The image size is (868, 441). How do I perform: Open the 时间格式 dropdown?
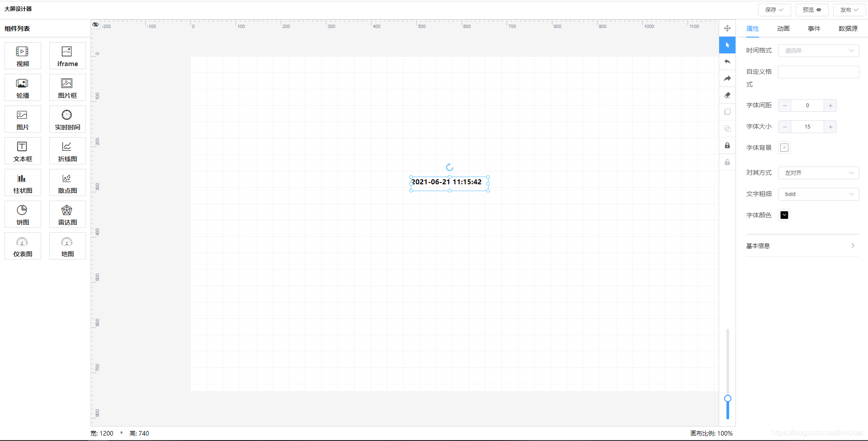(818, 51)
